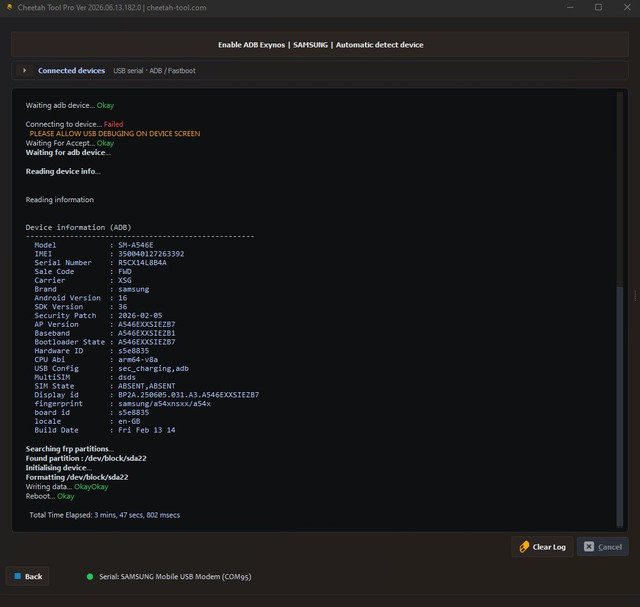Click the locale value en-GB
This screenshot has height=607, width=640.
[x=129, y=421]
